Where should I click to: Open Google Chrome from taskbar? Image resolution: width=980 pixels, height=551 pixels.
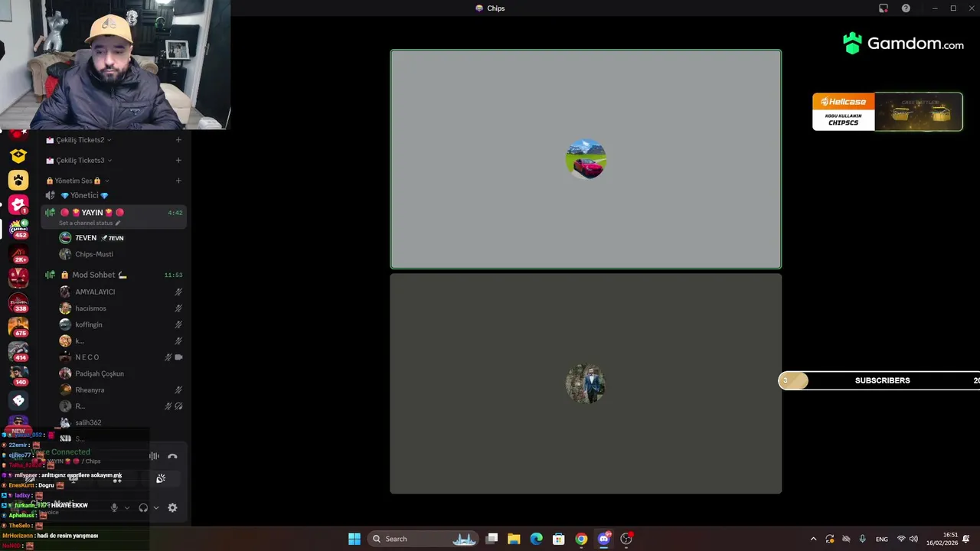pos(581,539)
